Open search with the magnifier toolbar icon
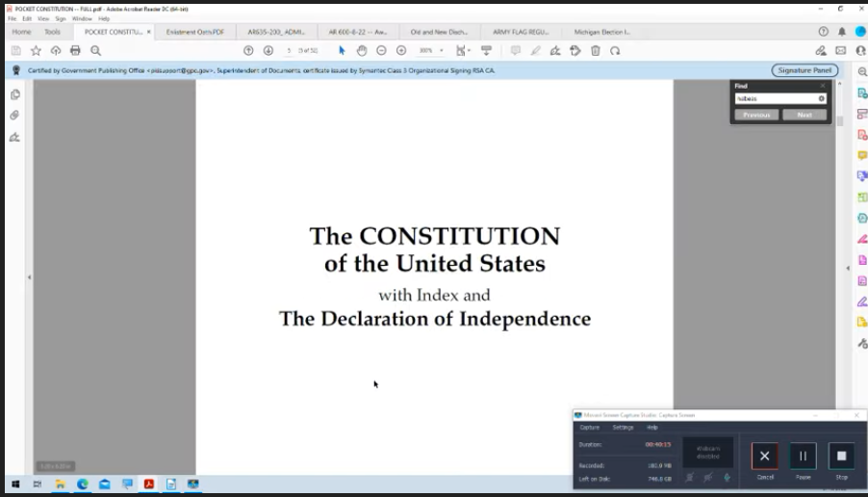Viewport: 868px width, 497px height. coord(96,51)
